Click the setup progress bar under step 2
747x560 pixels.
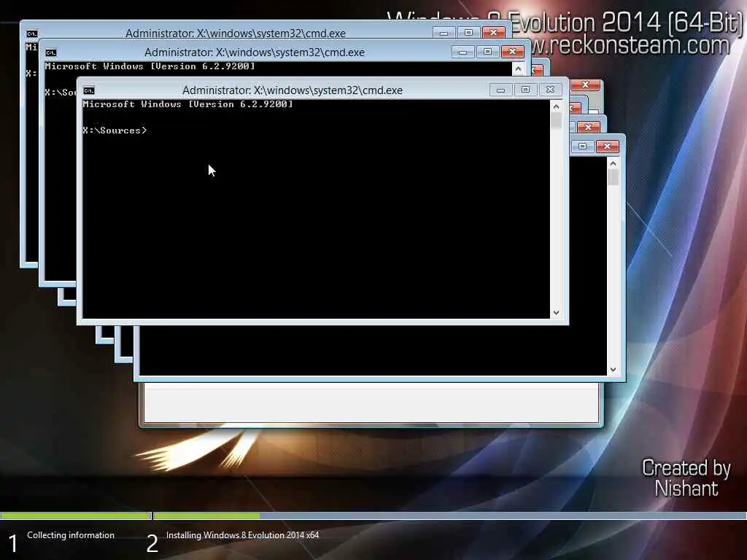449,516
